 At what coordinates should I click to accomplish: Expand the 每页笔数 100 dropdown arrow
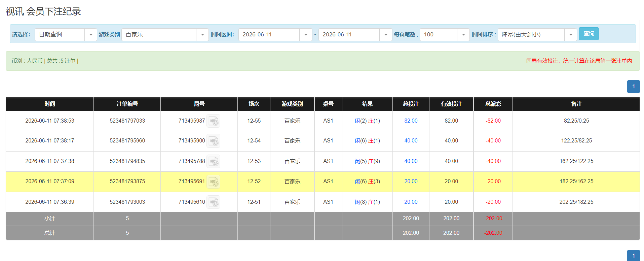[x=463, y=35]
